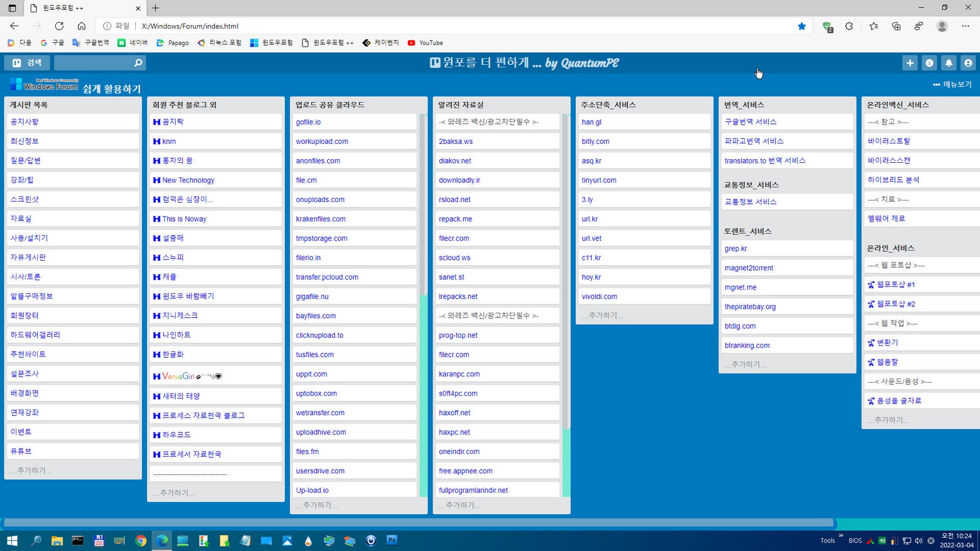This screenshot has height=551, width=980.
Task: Open the 질문/답변 board link
Action: (x=73, y=160)
